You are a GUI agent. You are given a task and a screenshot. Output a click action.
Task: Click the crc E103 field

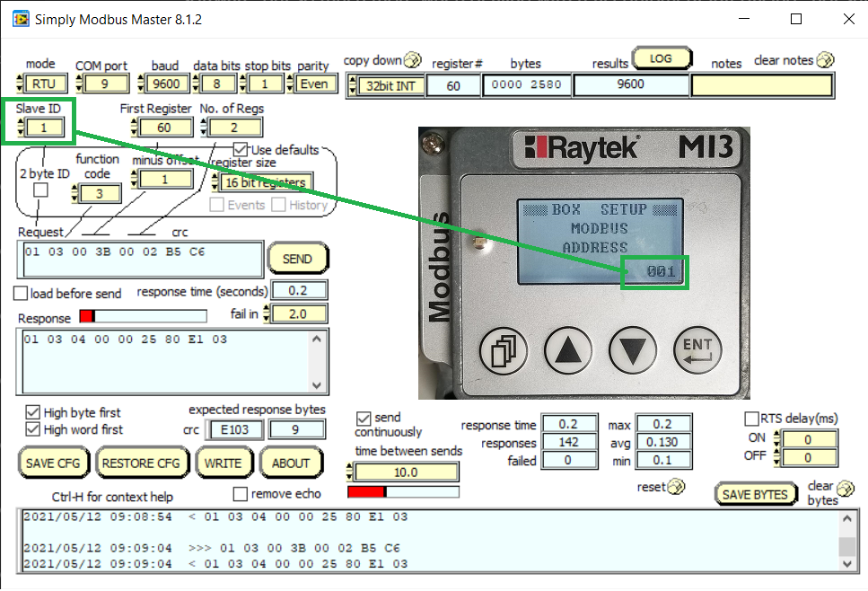pos(234,430)
